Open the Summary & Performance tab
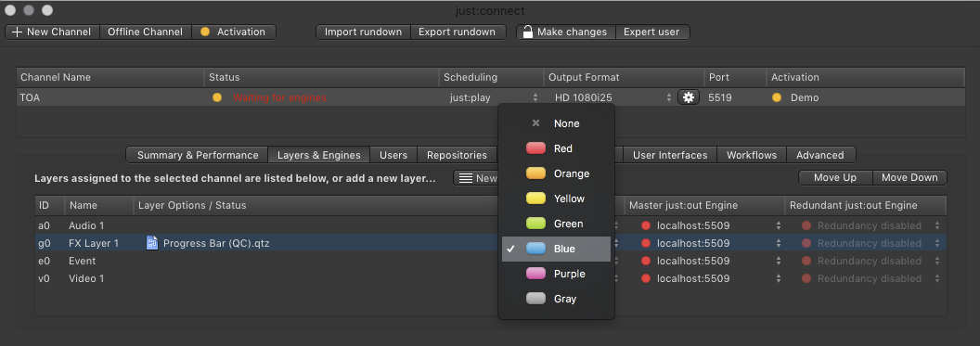Image resolution: width=980 pixels, height=346 pixels. 198,155
